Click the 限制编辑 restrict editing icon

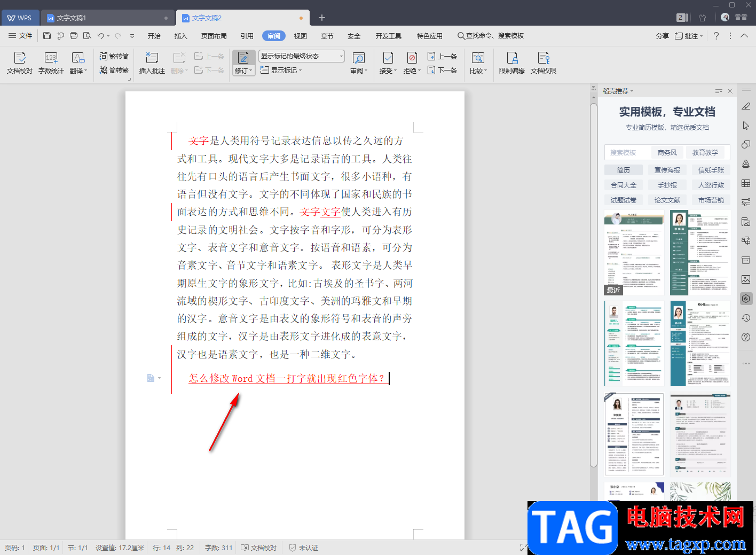pos(511,62)
